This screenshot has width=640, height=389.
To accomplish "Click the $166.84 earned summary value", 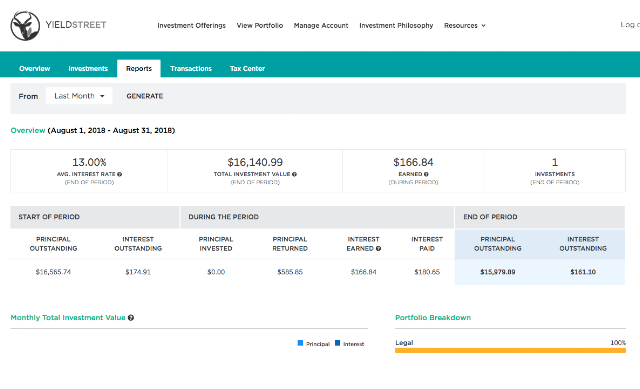I will [413, 162].
